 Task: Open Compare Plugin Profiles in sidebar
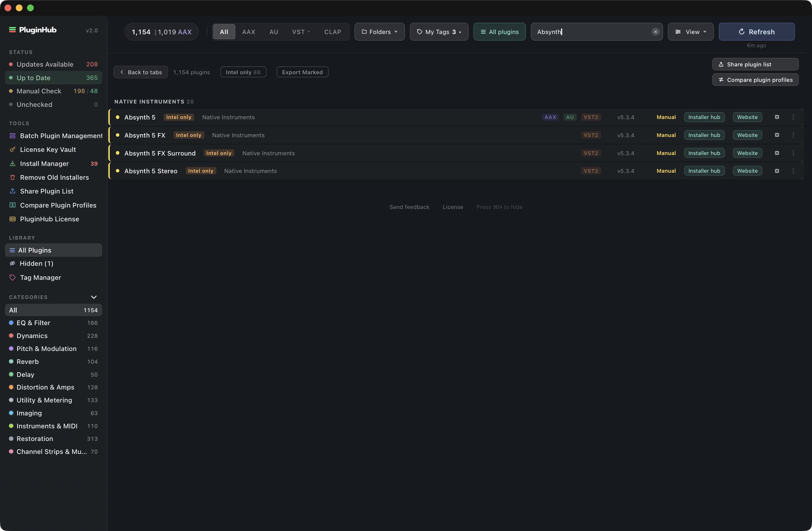54,205
